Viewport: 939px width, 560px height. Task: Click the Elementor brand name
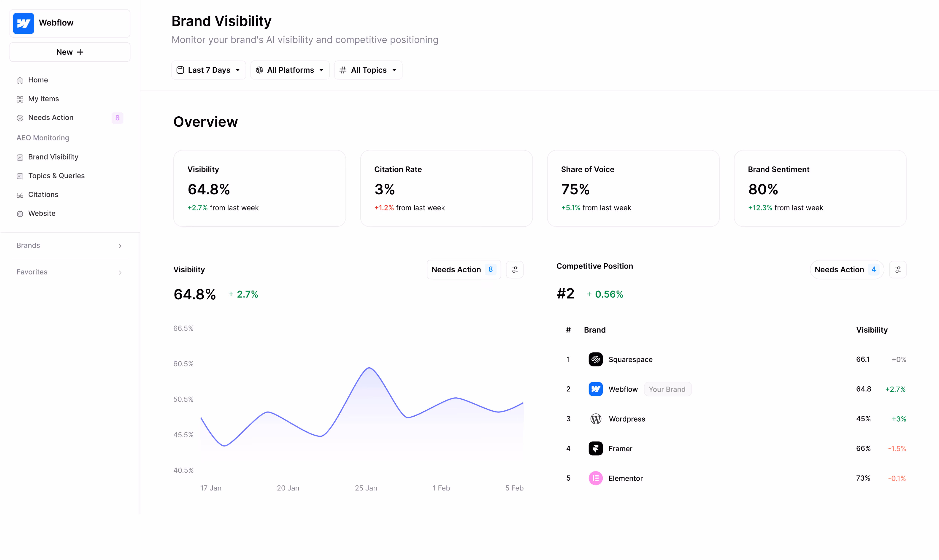pyautogui.click(x=625, y=479)
